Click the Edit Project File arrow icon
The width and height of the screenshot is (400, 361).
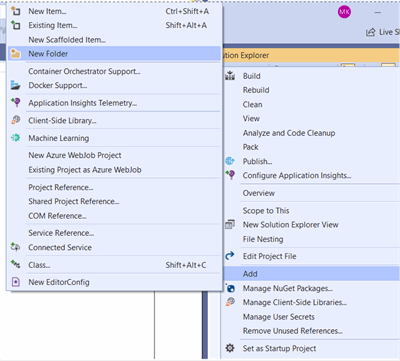click(x=230, y=256)
